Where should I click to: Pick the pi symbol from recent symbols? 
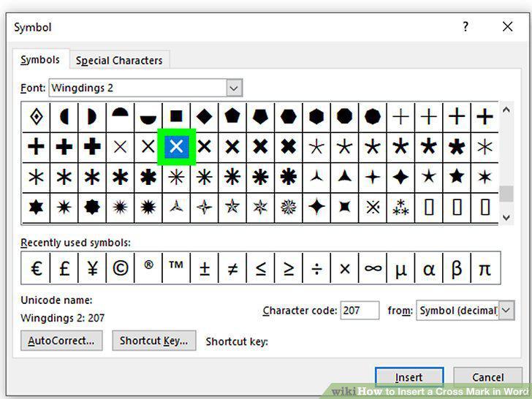(485, 268)
